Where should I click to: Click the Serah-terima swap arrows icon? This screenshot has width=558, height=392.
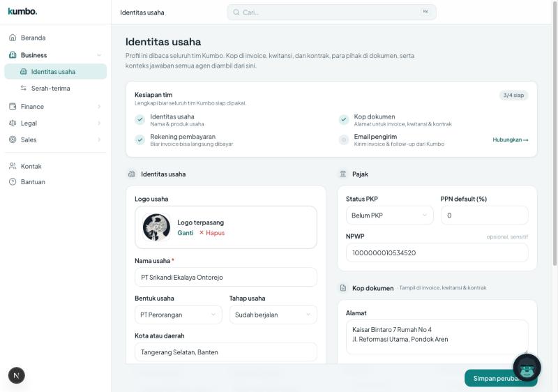(x=24, y=88)
